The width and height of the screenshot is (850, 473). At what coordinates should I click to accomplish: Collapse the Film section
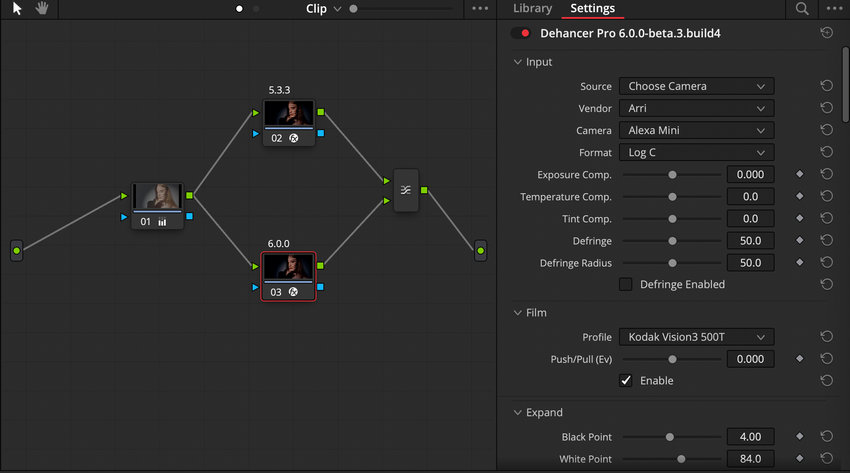point(518,313)
